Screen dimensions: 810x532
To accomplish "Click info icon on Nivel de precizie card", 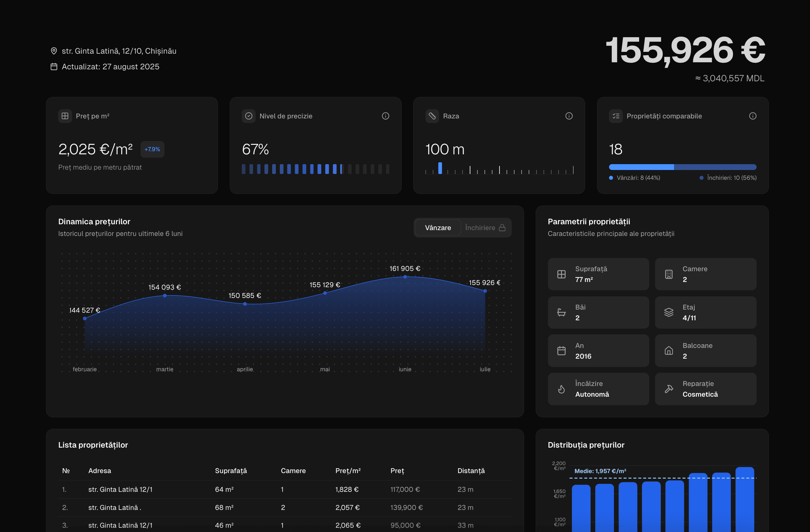I will pyautogui.click(x=385, y=116).
